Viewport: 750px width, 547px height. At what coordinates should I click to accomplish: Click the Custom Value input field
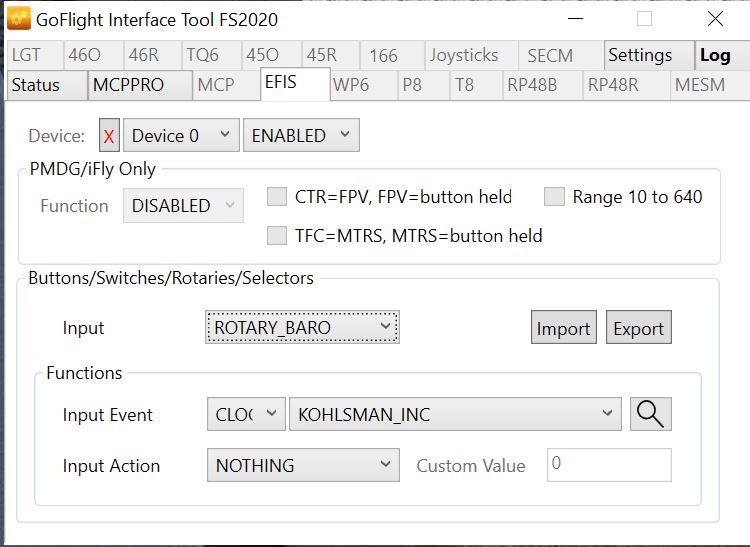click(608, 465)
